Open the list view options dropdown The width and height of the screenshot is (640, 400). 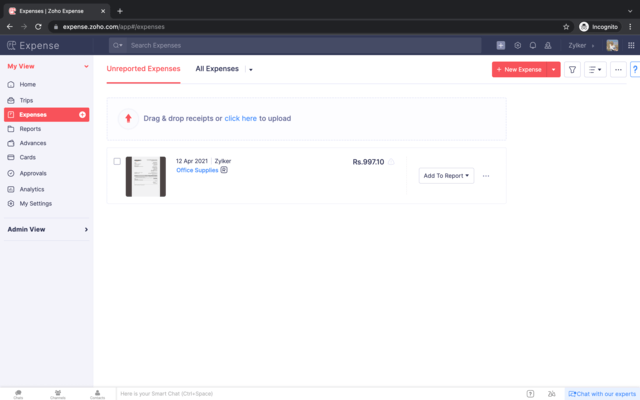(x=595, y=69)
